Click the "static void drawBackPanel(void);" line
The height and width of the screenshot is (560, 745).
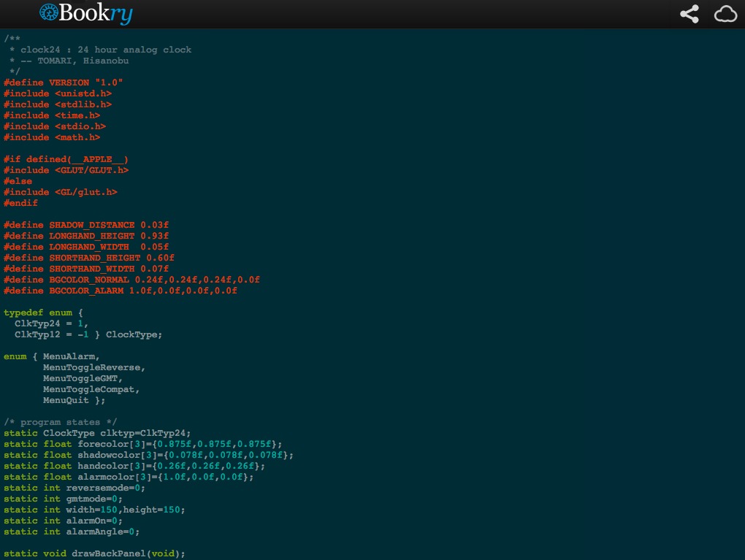(x=94, y=553)
